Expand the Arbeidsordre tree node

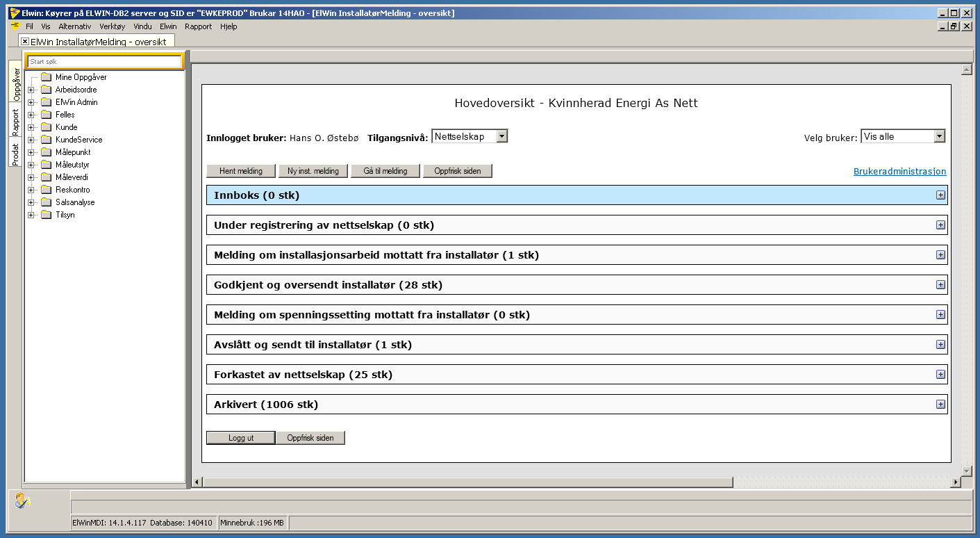click(x=31, y=90)
